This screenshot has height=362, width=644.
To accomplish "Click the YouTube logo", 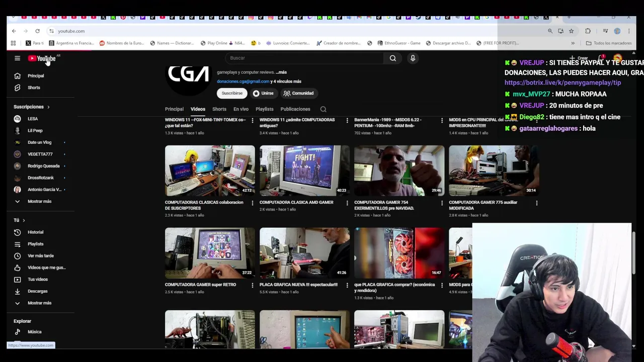I will (42, 59).
